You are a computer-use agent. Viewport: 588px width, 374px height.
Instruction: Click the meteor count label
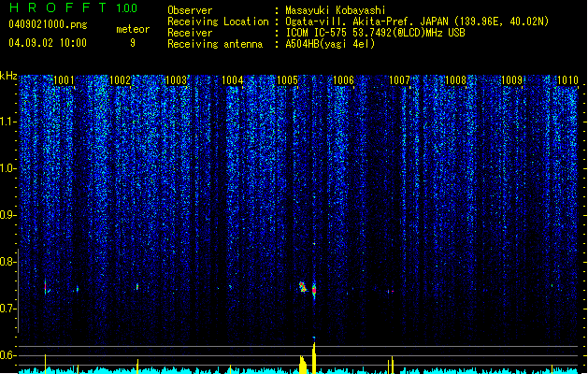[x=133, y=29]
